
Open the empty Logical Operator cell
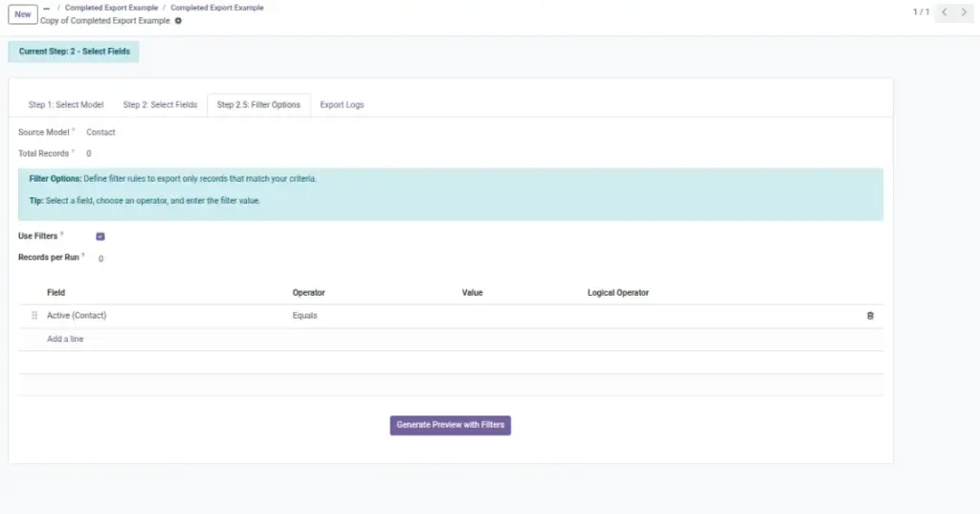[719, 316]
